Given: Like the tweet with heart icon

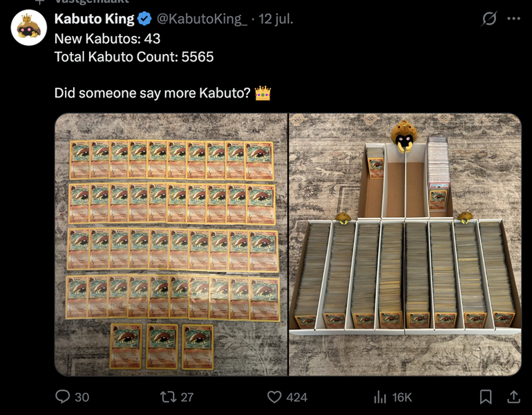Looking at the screenshot, I should [274, 396].
